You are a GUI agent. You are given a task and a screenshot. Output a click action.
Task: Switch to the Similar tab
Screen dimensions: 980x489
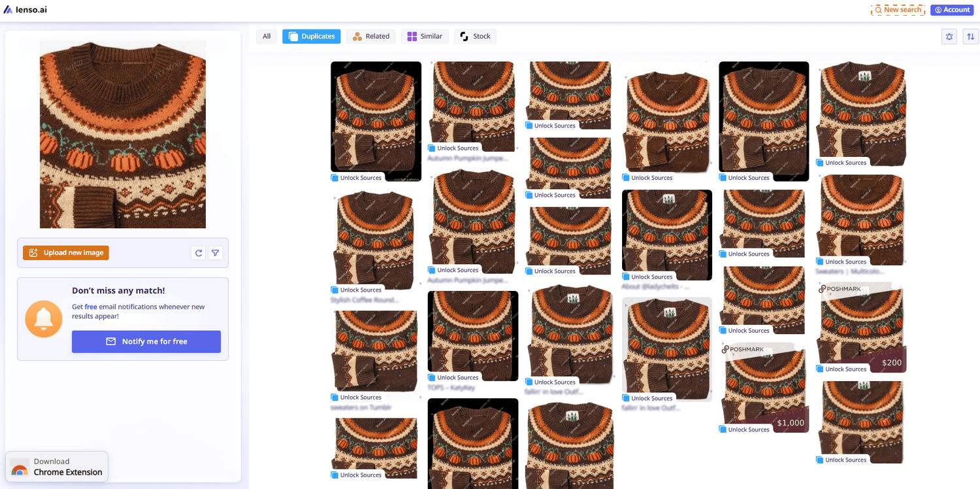(x=425, y=37)
